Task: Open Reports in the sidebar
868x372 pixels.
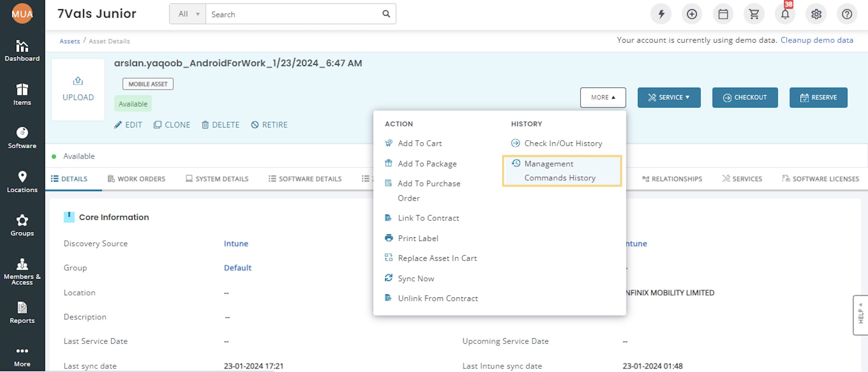Action: pyautogui.click(x=22, y=312)
